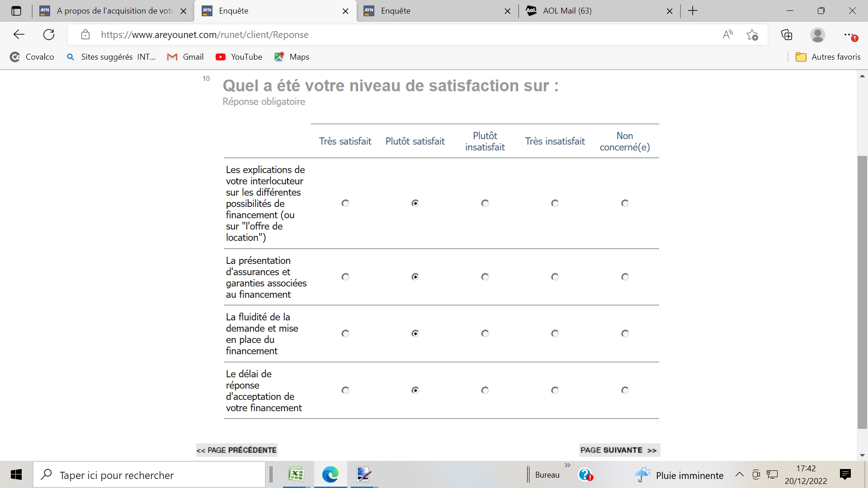The image size is (868, 488).
Task: Click the page vertical scrollbar thumb
Action: click(862, 291)
